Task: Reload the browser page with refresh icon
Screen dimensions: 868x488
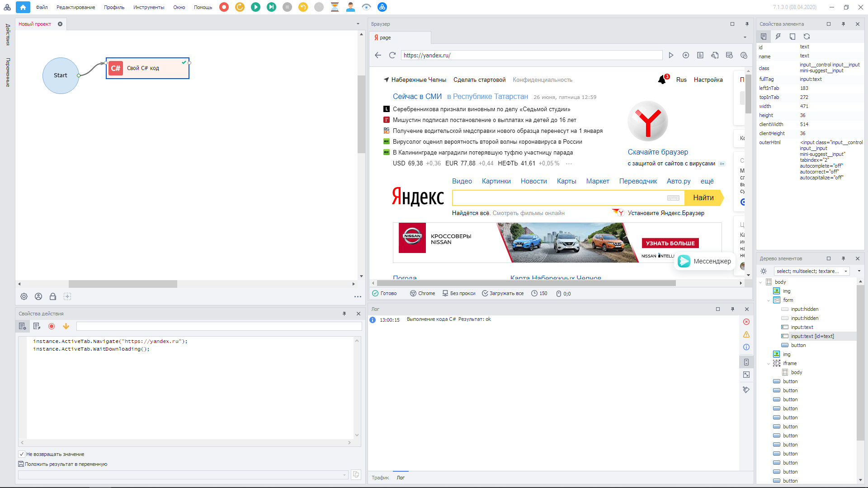Action: click(x=392, y=55)
